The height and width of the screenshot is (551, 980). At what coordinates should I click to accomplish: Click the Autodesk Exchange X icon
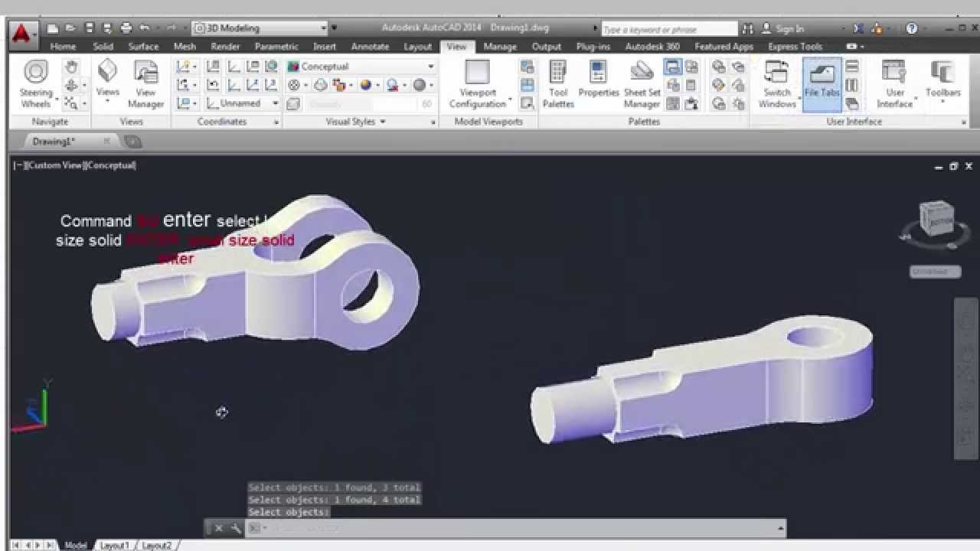(x=858, y=28)
